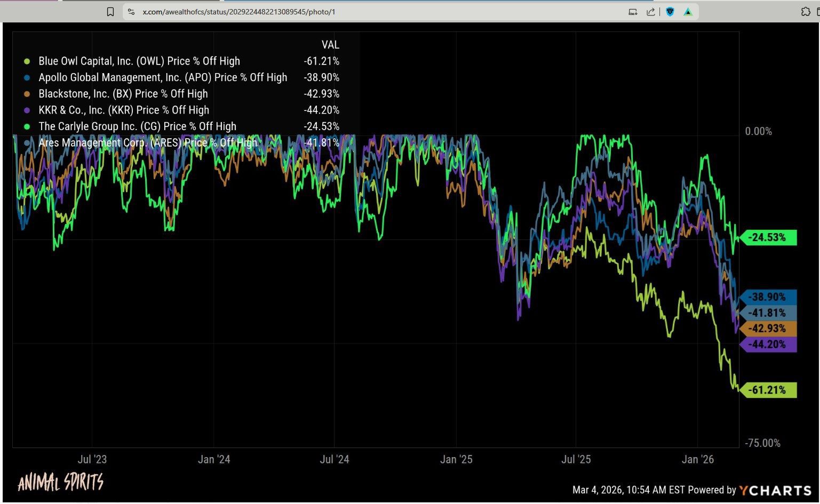Click the "Jul '25" x-axis label
This screenshot has height=504, width=820.
[x=576, y=459]
